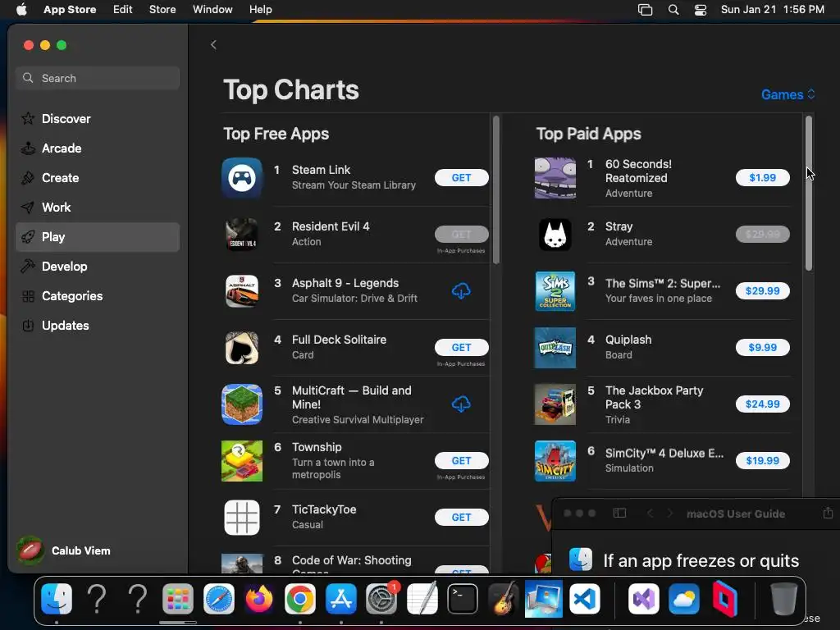The image size is (840, 630).
Task: Open Quiplash app icon
Action: coord(555,348)
